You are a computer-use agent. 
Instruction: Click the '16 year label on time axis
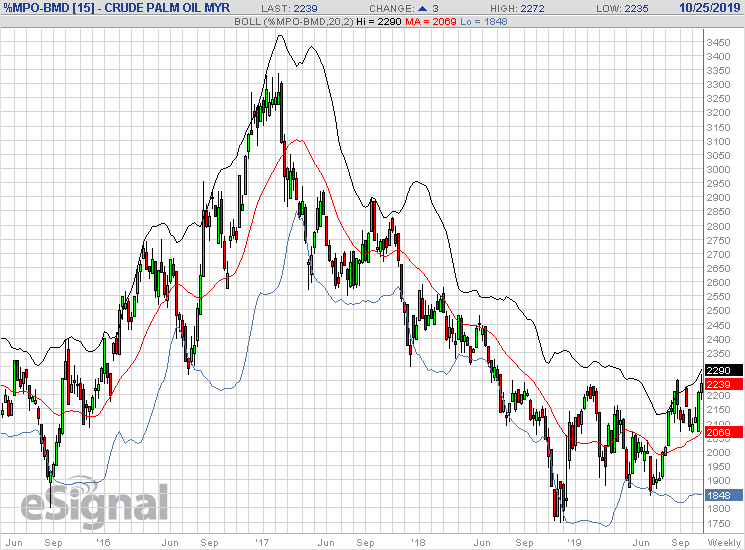pyautogui.click(x=103, y=542)
